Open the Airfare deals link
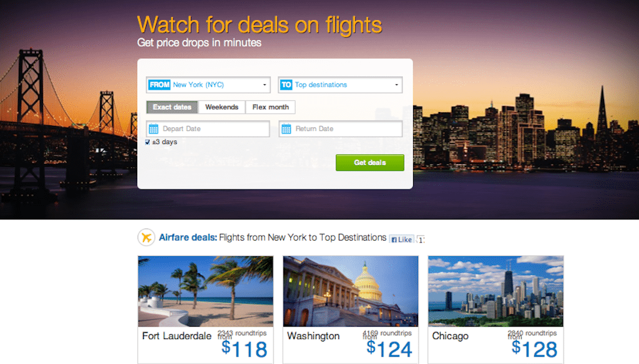 coord(188,237)
